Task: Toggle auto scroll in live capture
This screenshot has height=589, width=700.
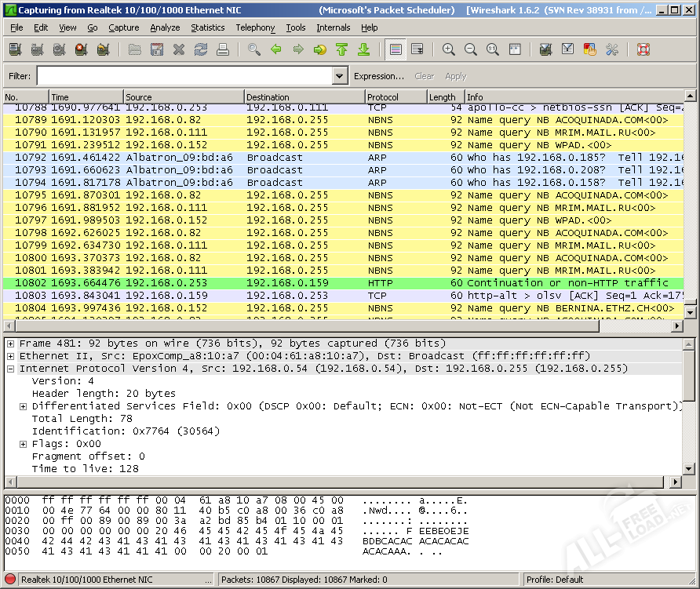Action: click(417, 49)
